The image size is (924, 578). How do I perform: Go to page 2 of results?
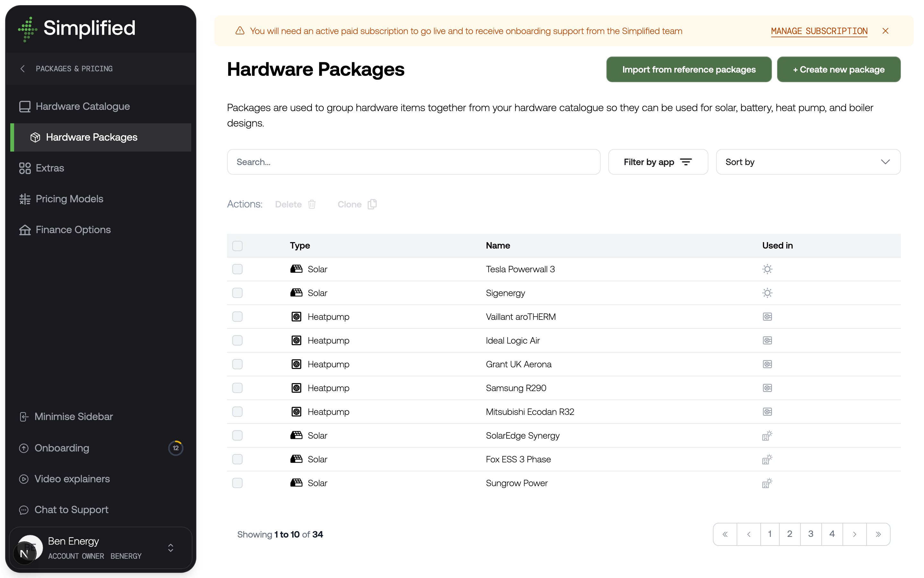click(790, 534)
